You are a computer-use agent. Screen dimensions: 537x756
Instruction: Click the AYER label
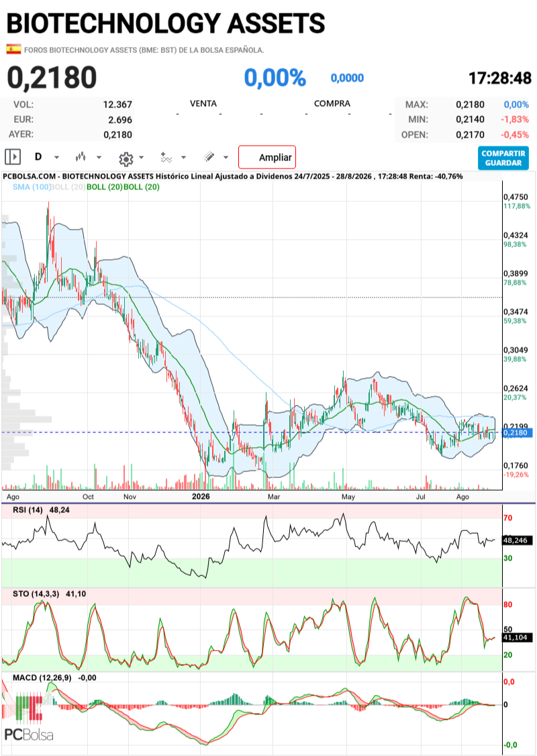click(x=21, y=134)
